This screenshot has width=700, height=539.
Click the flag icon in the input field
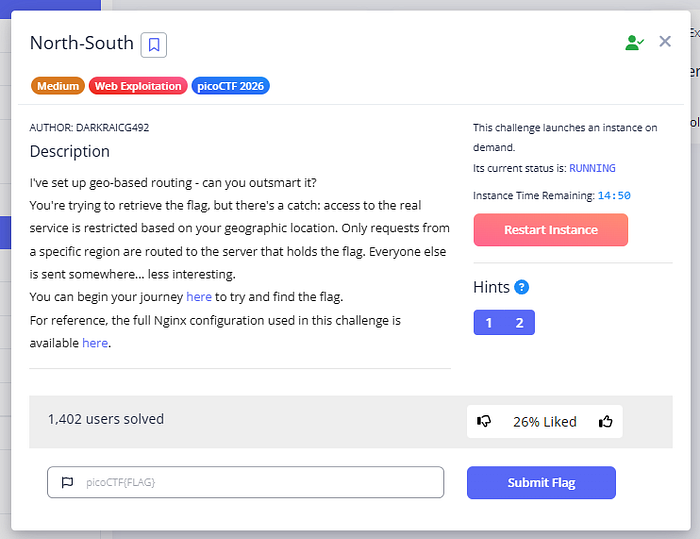pos(67,482)
